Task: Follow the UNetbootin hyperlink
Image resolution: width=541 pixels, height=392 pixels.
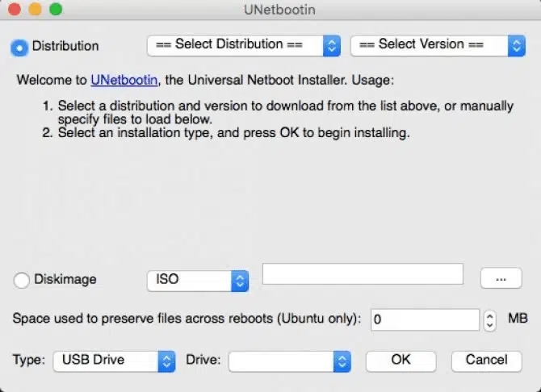Action: pos(125,81)
